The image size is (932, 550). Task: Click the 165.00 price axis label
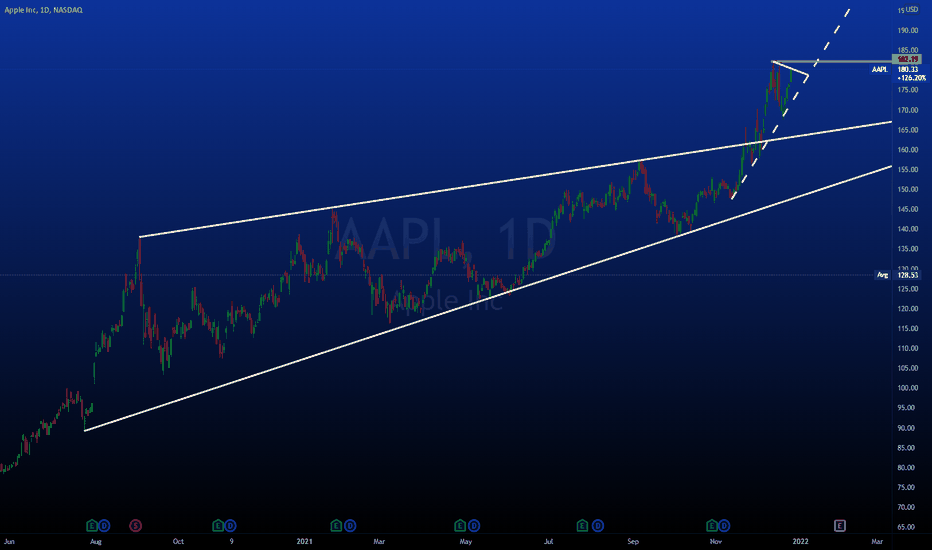[x=908, y=130]
